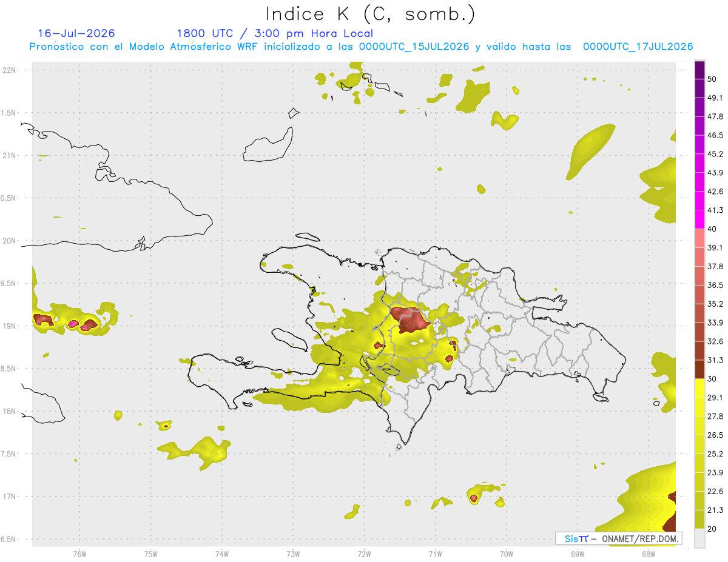The width and height of the screenshot is (728, 562).
Task: Click the colorbar value 20
Action: pyautogui.click(x=713, y=529)
